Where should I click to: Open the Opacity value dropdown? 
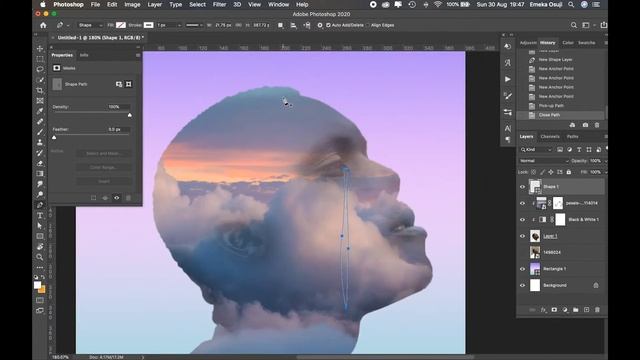pos(605,161)
